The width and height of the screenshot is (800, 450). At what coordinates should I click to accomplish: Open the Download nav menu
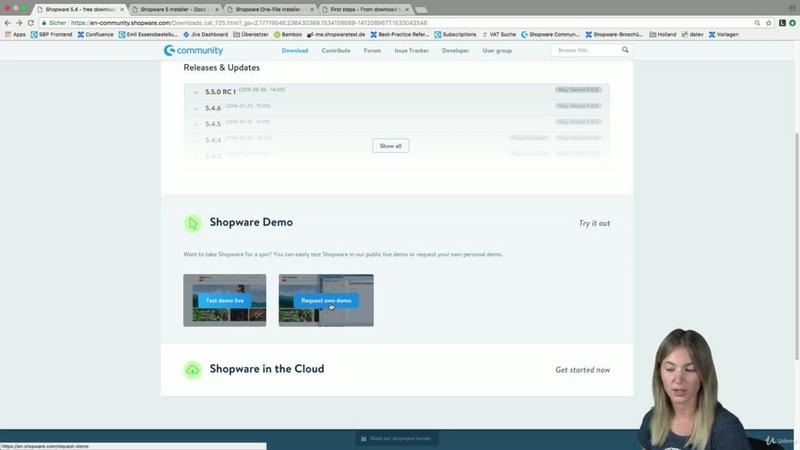(295, 51)
